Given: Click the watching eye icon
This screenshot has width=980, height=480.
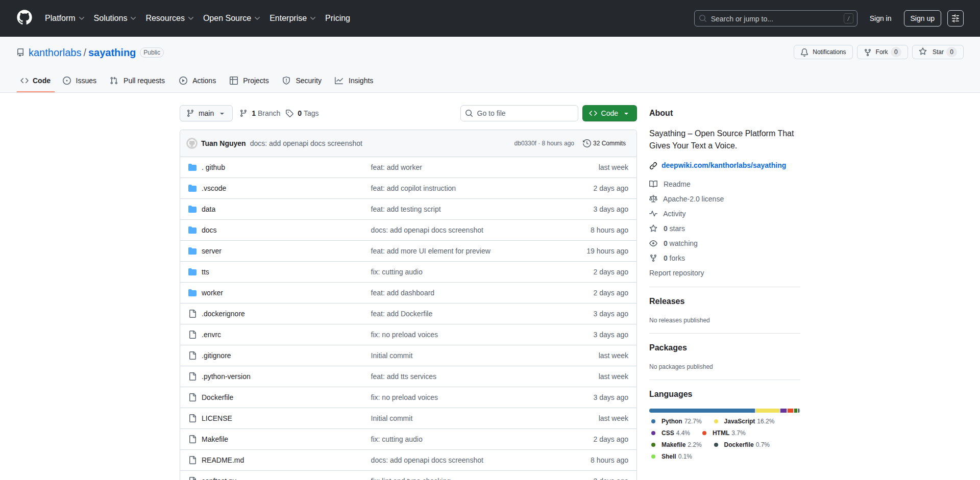Looking at the screenshot, I should (x=653, y=243).
